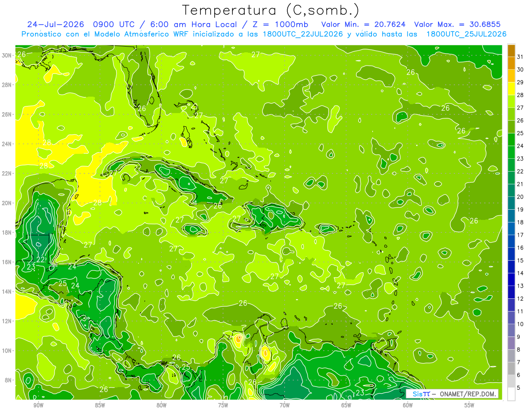532x411 pixels.
Task: Click the 28N latitude axis label
Action: point(7,85)
